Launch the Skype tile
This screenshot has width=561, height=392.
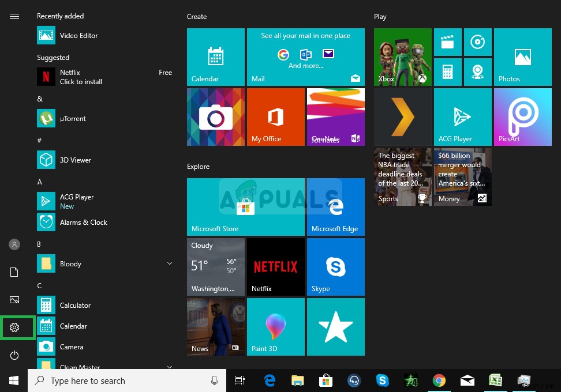tap(335, 266)
